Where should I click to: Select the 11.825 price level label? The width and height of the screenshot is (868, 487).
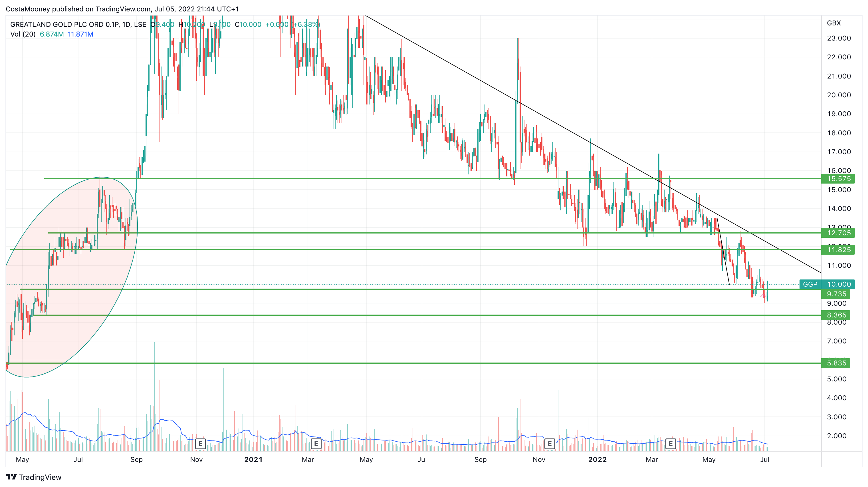[x=838, y=250]
